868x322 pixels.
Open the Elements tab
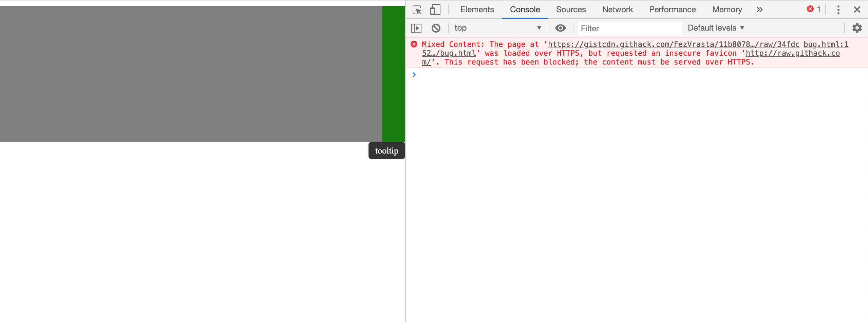point(477,10)
